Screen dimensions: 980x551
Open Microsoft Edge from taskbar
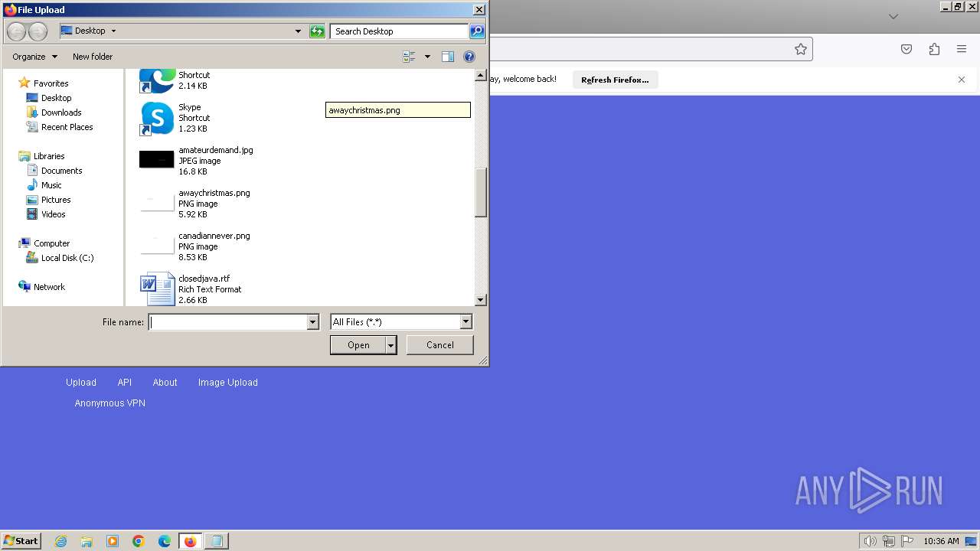[165, 541]
